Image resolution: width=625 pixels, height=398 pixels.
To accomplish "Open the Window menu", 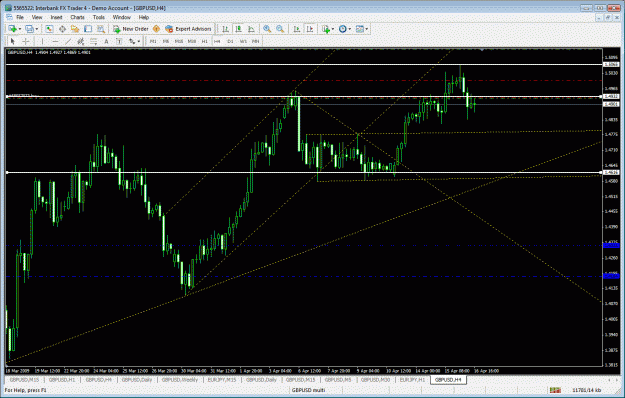I will 122,17.
